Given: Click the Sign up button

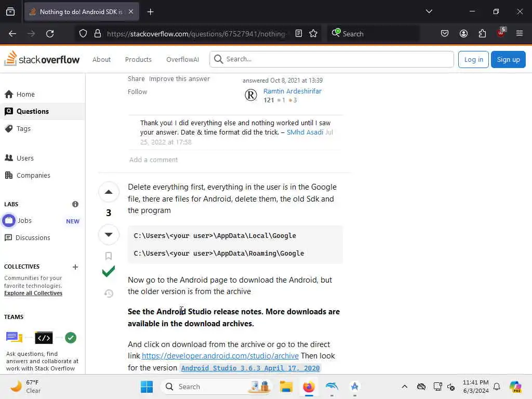Looking at the screenshot, I should tap(508, 59).
